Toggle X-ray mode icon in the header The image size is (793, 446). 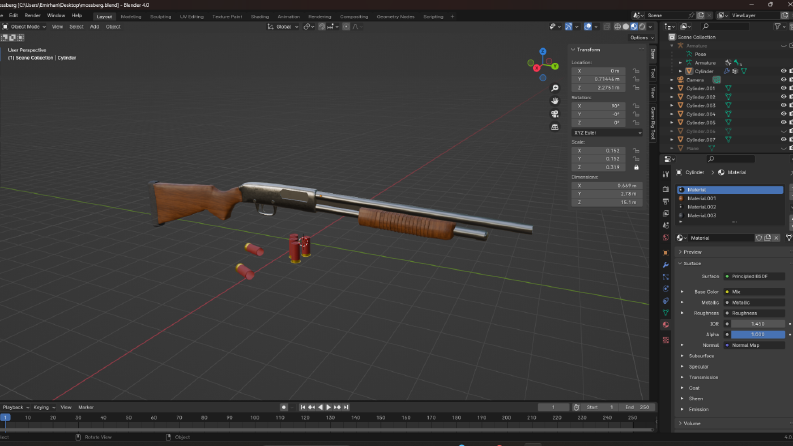point(606,27)
